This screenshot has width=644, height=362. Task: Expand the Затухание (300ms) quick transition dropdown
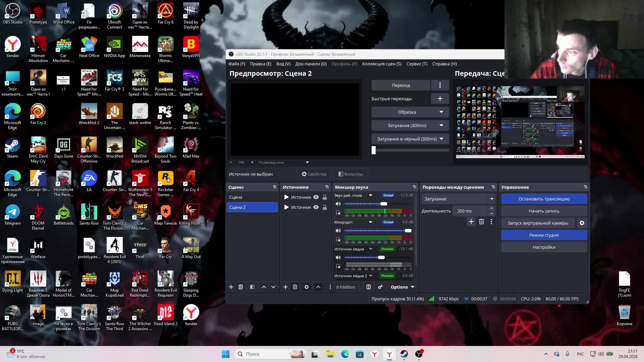pos(441,125)
